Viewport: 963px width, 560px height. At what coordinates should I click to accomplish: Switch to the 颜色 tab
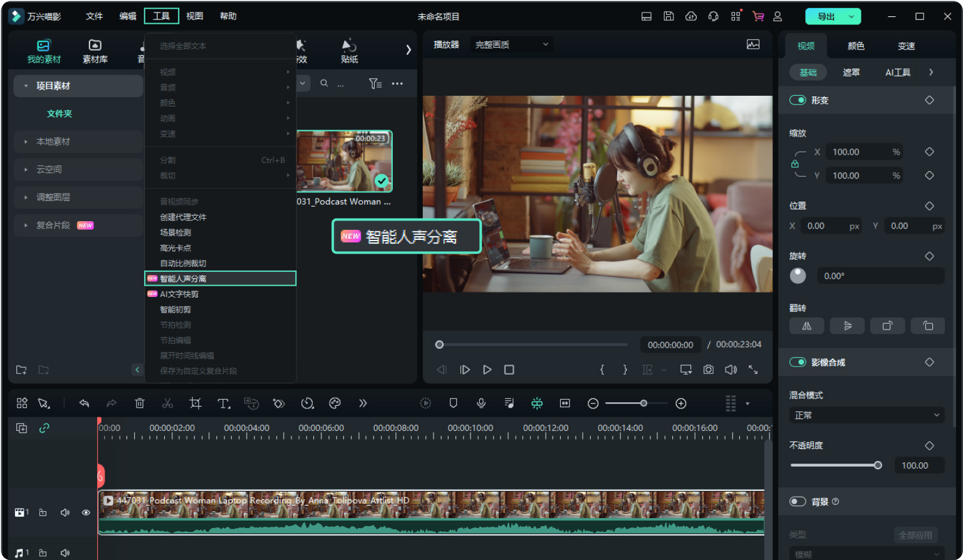point(856,46)
